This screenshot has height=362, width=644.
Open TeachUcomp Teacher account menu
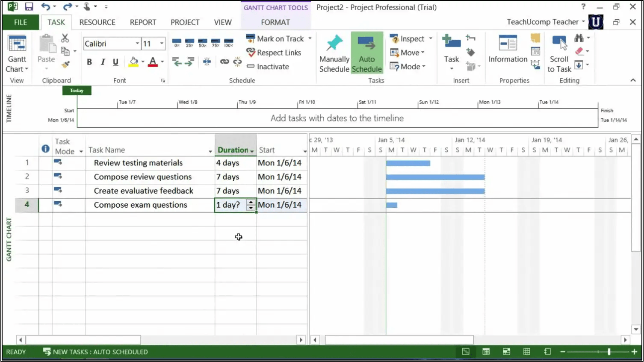[546, 22]
